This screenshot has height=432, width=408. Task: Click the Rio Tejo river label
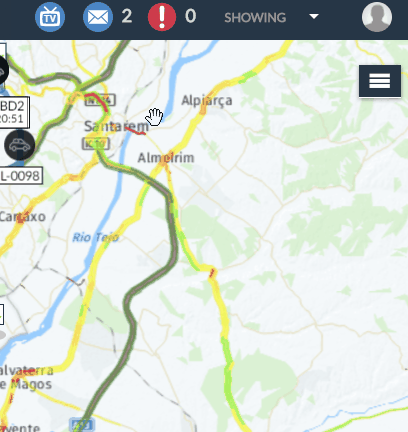click(96, 237)
